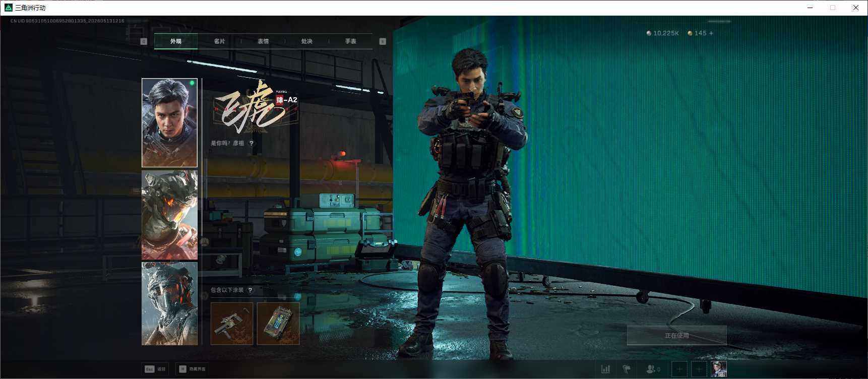Open the 外观 appearance tab
The image size is (868, 379).
tap(176, 41)
